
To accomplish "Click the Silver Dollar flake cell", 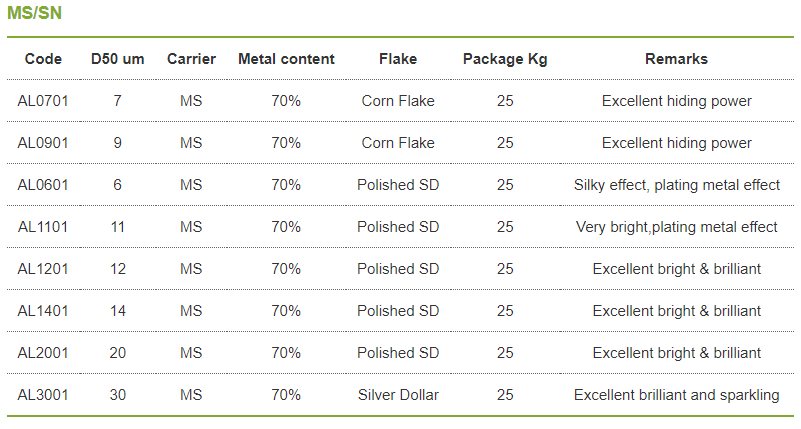I will click(398, 394).
